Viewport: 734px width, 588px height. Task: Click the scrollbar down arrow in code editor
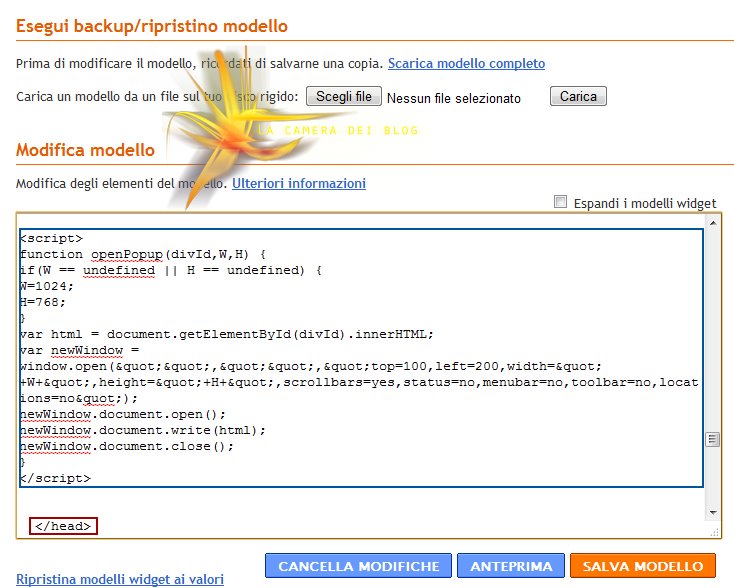pos(712,513)
